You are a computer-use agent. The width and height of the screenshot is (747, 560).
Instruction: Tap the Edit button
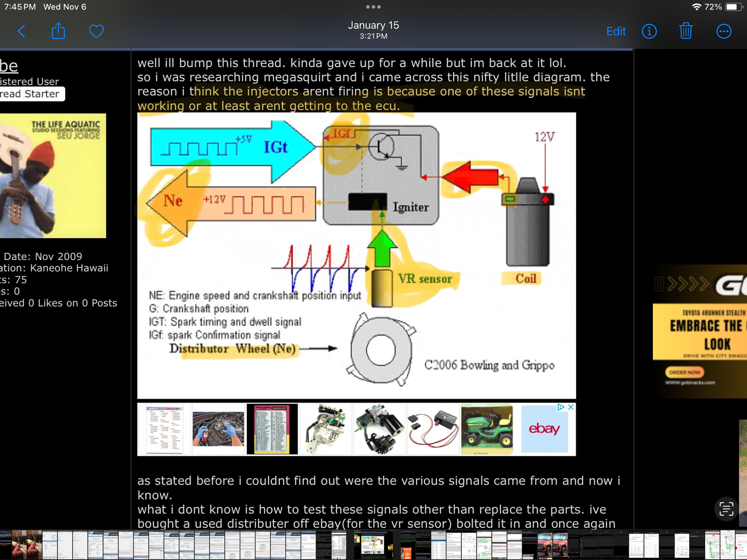pyautogui.click(x=616, y=31)
